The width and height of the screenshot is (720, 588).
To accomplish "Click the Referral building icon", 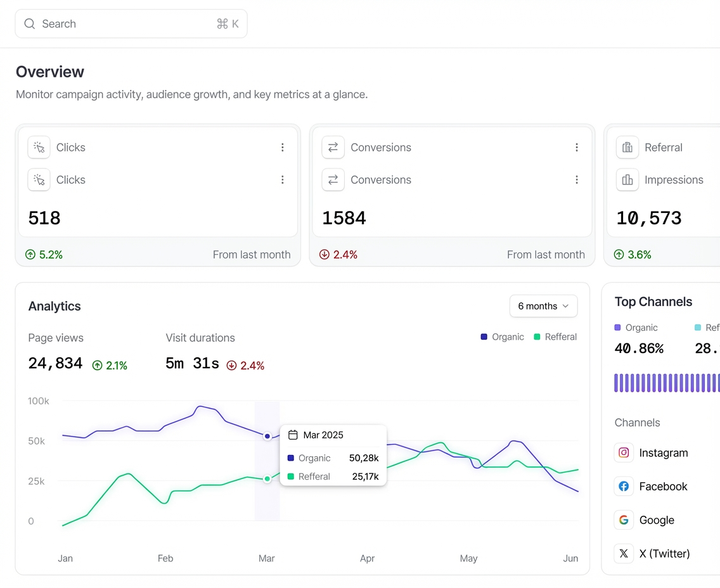I will pyautogui.click(x=627, y=148).
